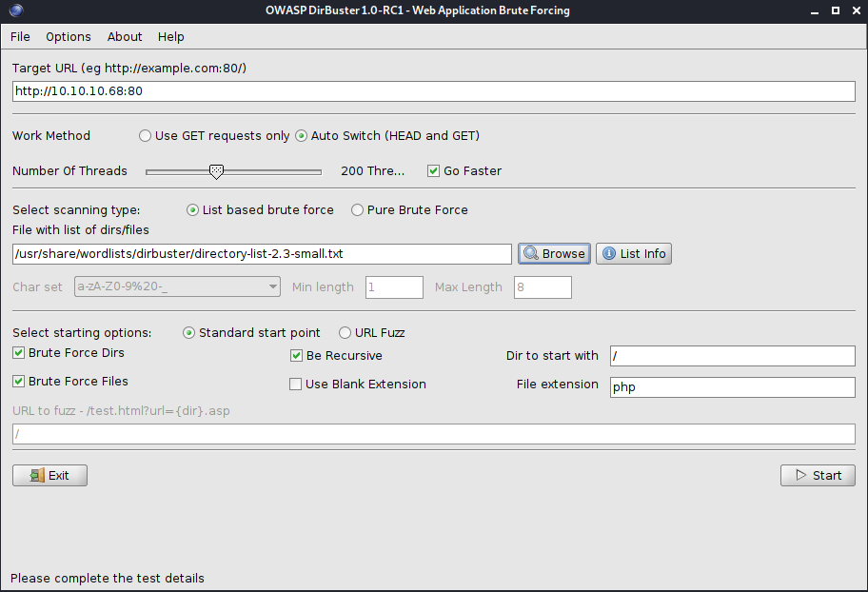Click the Dir to start with field
The width and height of the screenshot is (868, 592).
click(x=733, y=356)
